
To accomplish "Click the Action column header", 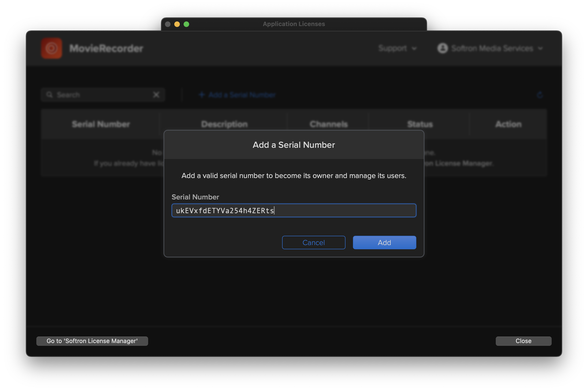I will tap(508, 124).
